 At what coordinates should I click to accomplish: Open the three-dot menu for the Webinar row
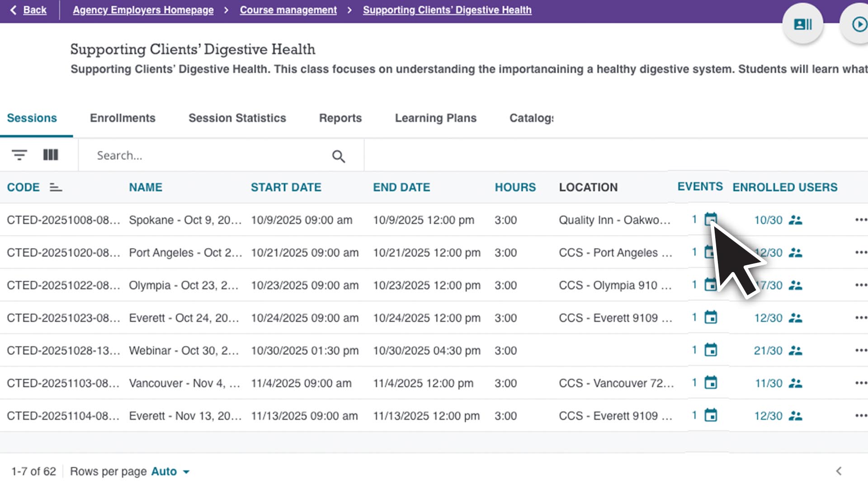click(860, 350)
